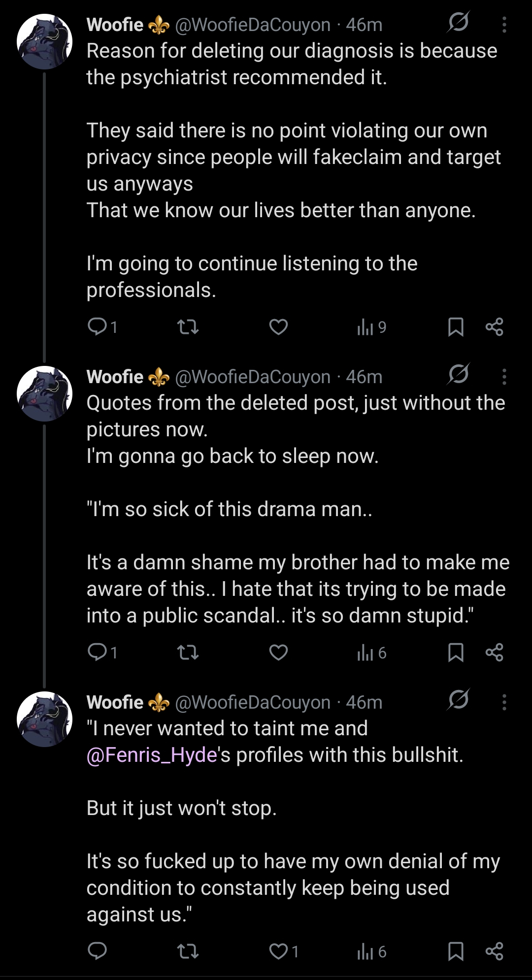The width and height of the screenshot is (532, 980).
Task: Bookmark the first post in thread
Action: pyautogui.click(x=456, y=327)
